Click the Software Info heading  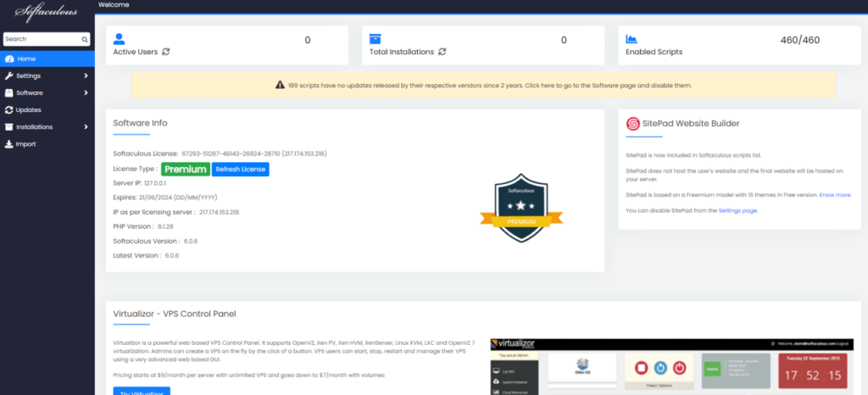[x=140, y=123]
